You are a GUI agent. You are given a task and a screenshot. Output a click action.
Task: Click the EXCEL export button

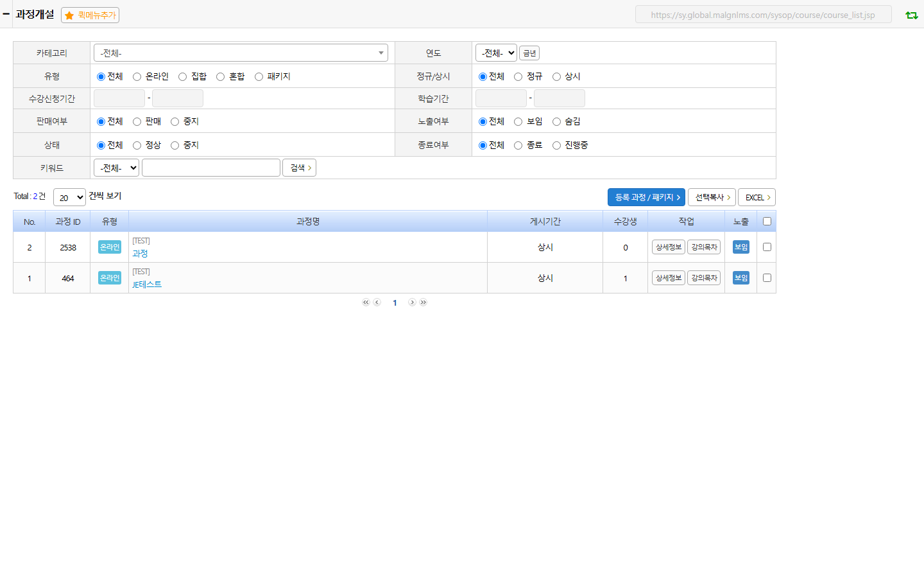coord(757,197)
